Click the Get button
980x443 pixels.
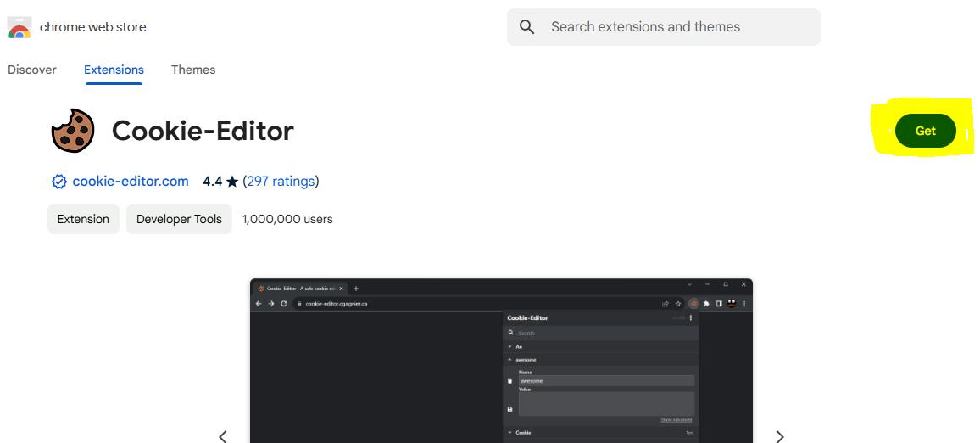click(925, 131)
